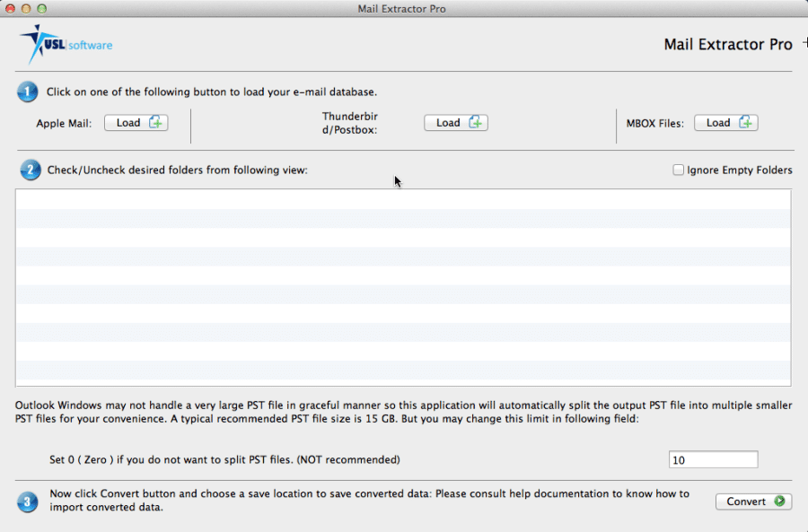This screenshot has height=532, width=808.
Task: Click the PST split size field showing 10
Action: (713, 458)
